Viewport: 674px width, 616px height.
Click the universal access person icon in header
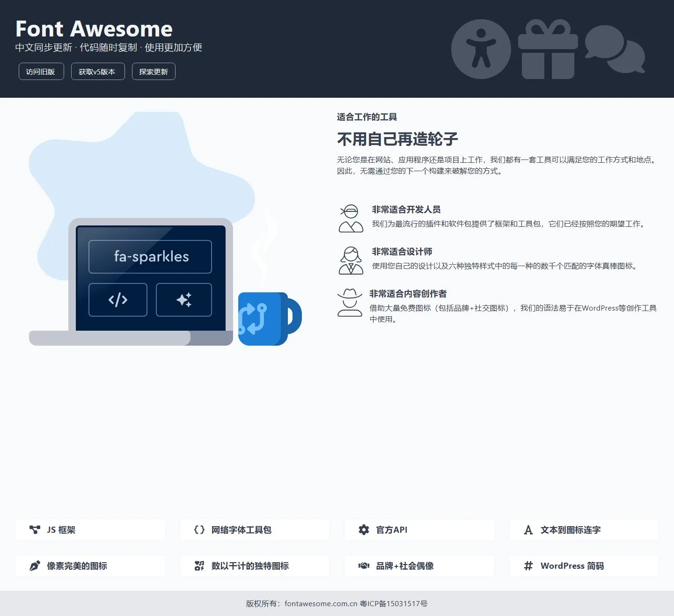(481, 49)
